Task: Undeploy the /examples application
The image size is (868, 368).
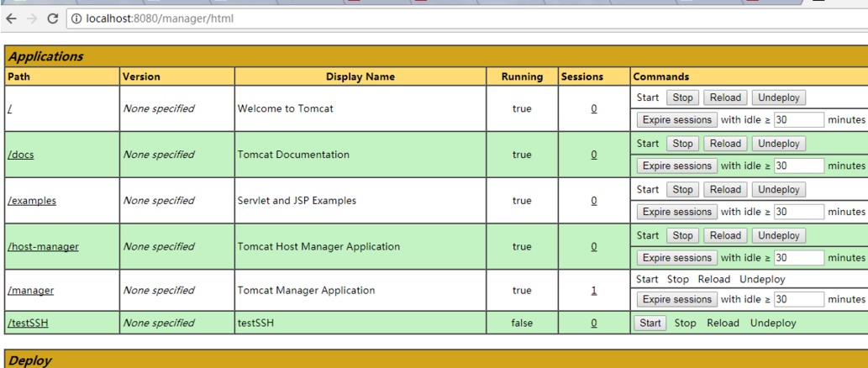Action: [779, 189]
